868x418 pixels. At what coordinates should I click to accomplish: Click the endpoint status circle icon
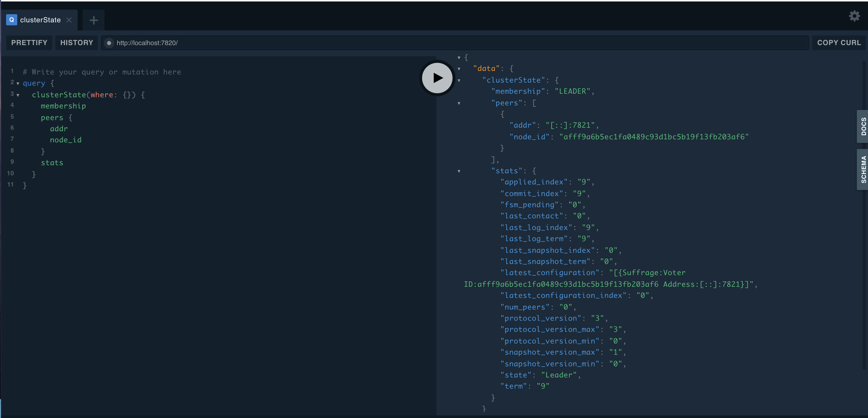[x=109, y=43]
